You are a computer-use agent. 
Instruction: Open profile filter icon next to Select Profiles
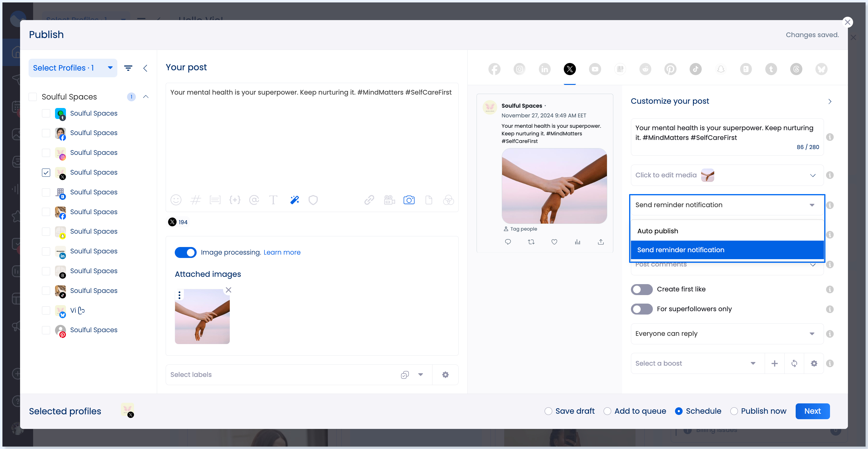point(128,68)
